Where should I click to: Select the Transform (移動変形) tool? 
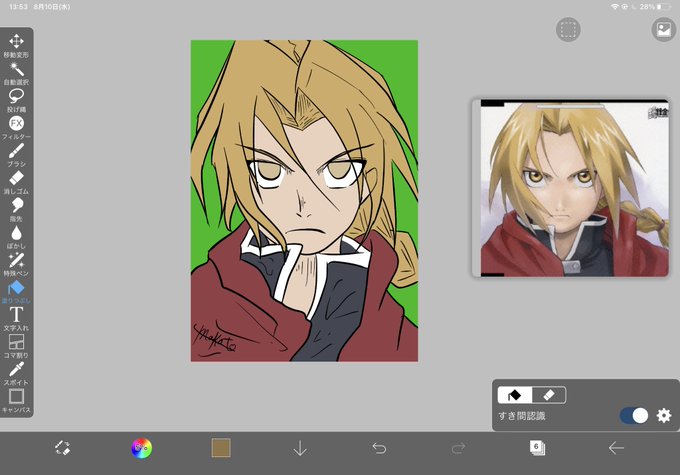[x=16, y=46]
